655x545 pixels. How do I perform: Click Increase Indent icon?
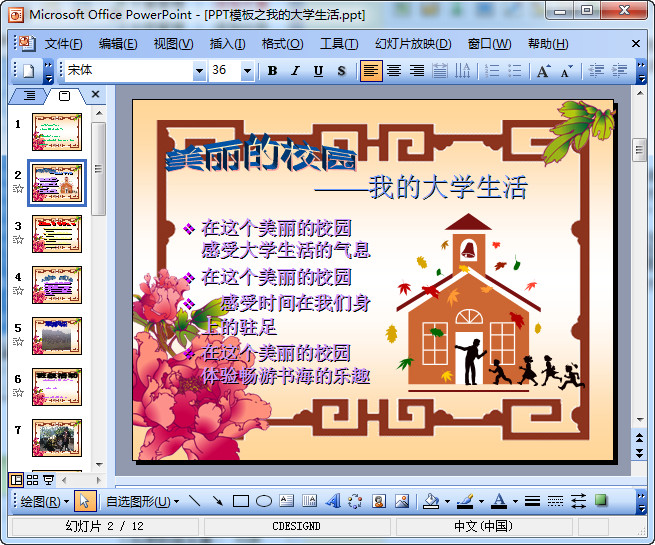tap(619, 71)
